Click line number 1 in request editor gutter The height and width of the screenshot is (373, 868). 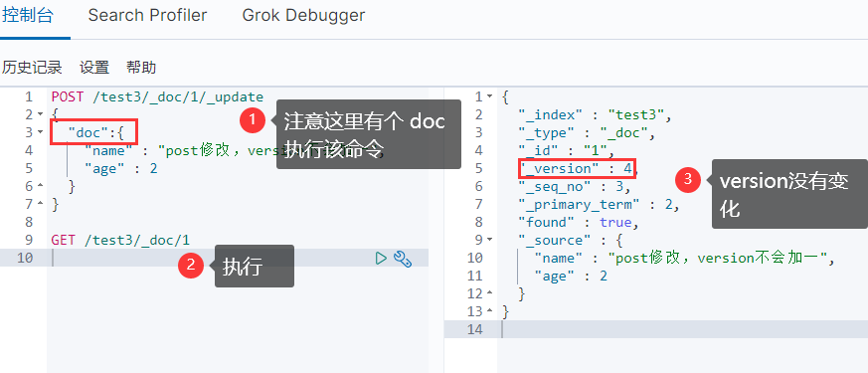coord(28,96)
